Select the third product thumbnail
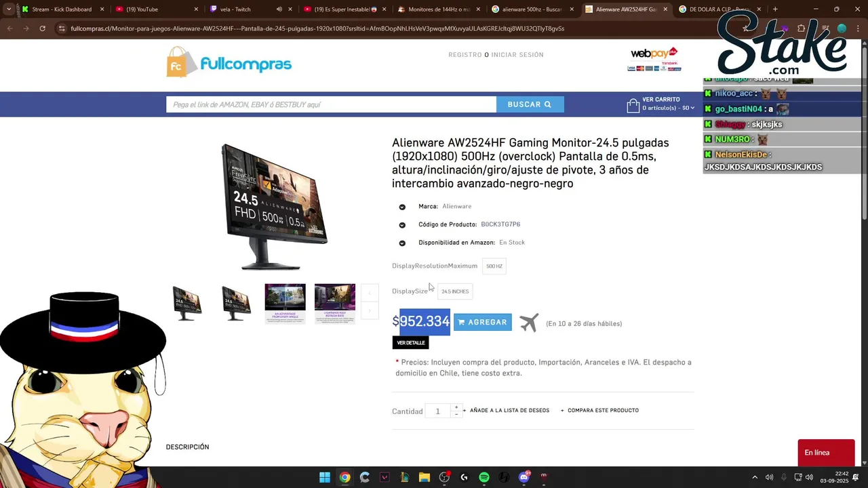 (x=285, y=303)
